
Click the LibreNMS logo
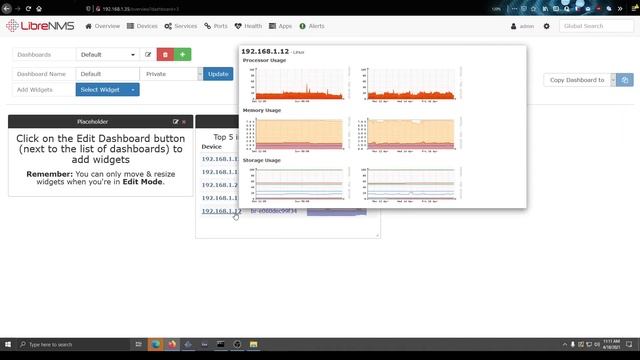click(40, 26)
